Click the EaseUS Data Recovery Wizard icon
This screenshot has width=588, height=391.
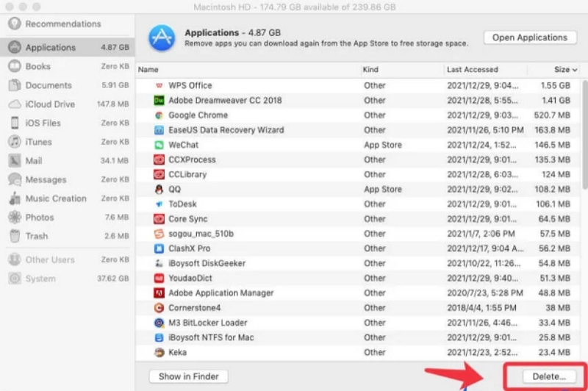click(159, 130)
